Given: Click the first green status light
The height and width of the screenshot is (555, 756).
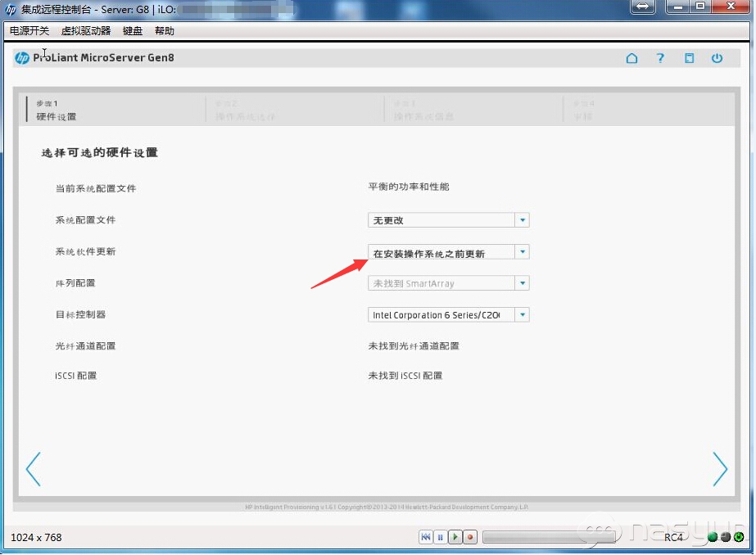Looking at the screenshot, I should click(x=713, y=537).
